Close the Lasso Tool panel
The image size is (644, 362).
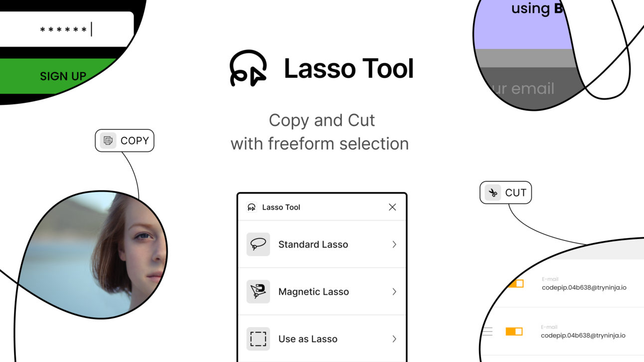[x=392, y=207]
